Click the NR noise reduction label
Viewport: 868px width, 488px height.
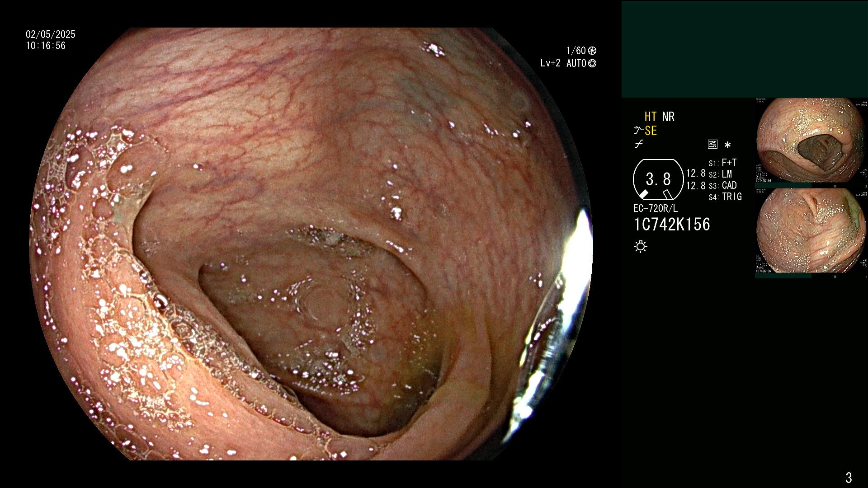668,117
